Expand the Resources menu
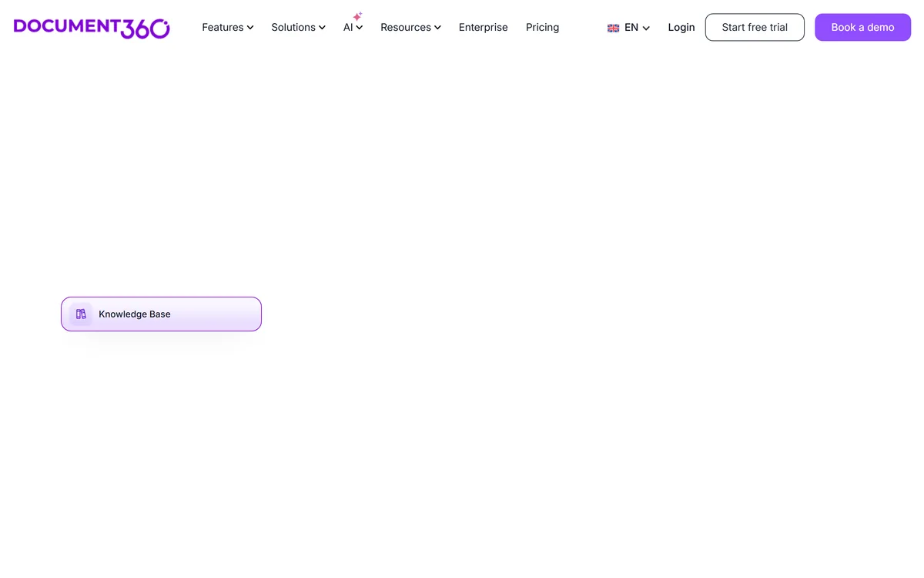 point(410,27)
